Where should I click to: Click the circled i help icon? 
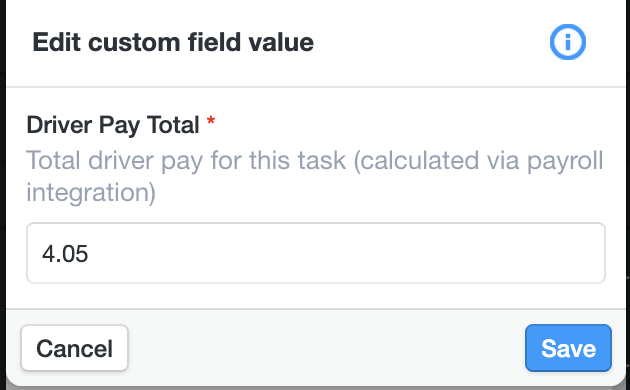567,42
